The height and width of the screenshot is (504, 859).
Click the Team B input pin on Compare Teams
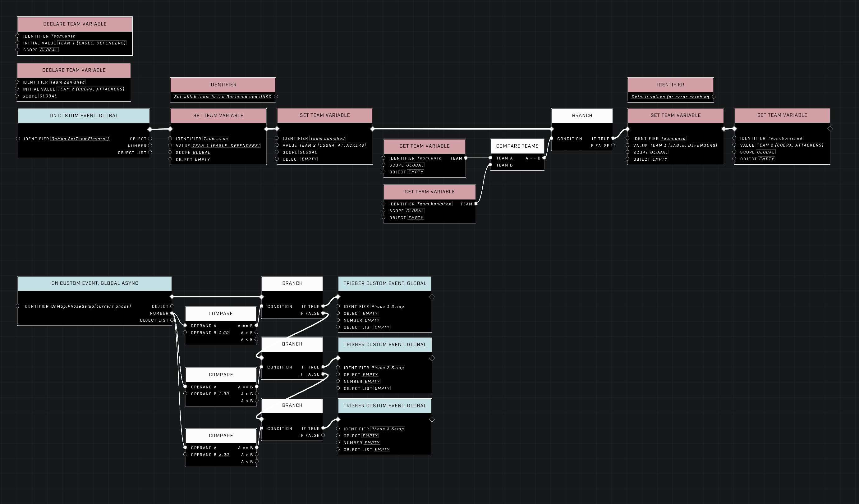[x=490, y=165]
